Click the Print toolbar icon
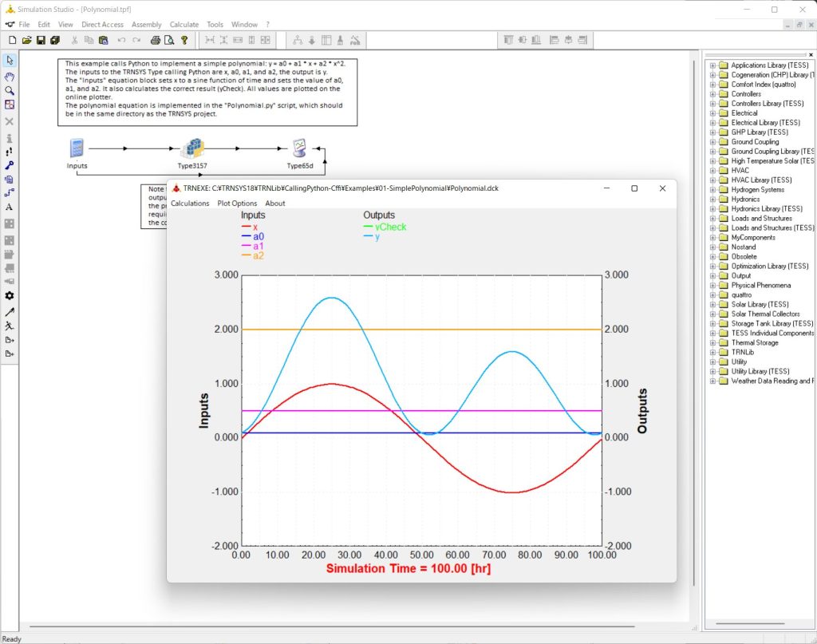 (x=156, y=40)
